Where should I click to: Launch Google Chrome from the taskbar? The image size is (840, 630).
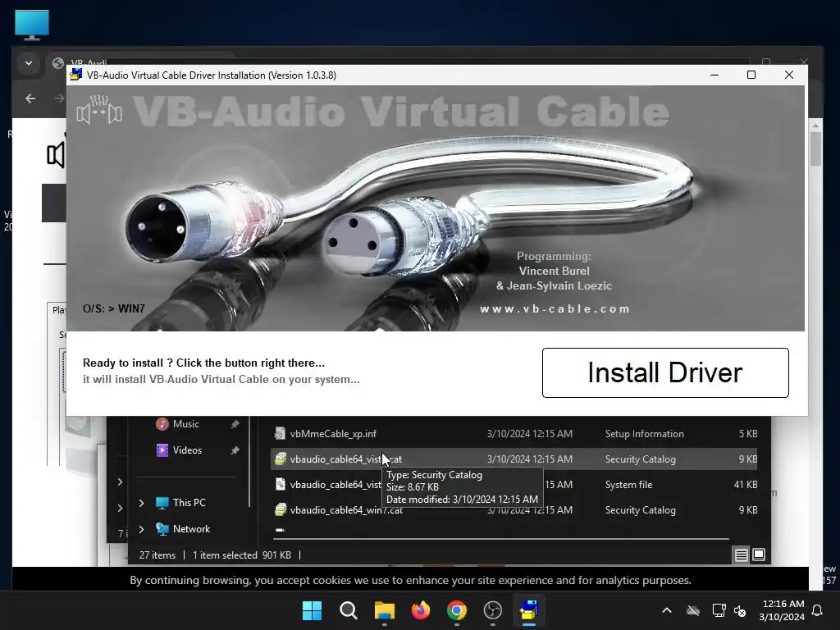click(x=456, y=610)
